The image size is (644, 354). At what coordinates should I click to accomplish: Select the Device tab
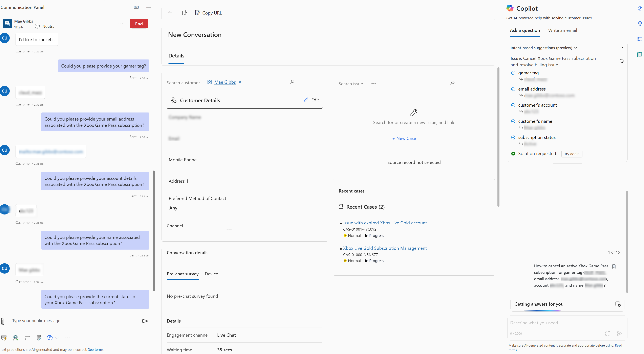click(x=211, y=274)
